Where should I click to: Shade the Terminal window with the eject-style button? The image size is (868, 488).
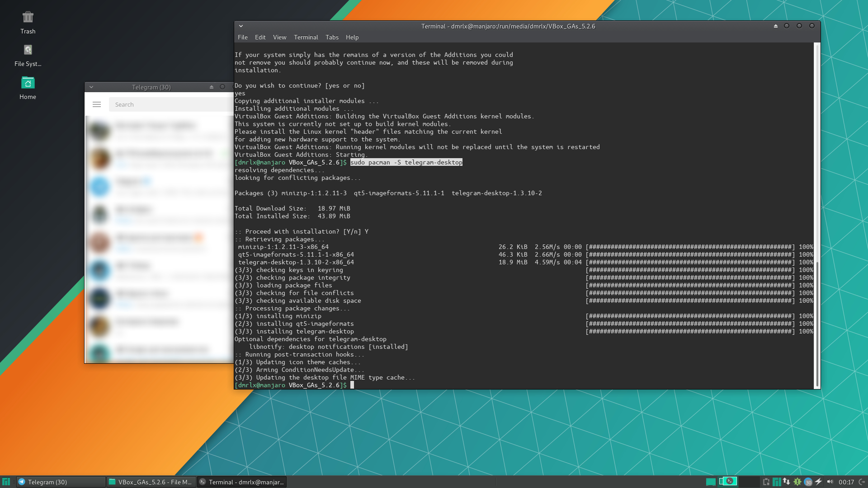tap(776, 26)
